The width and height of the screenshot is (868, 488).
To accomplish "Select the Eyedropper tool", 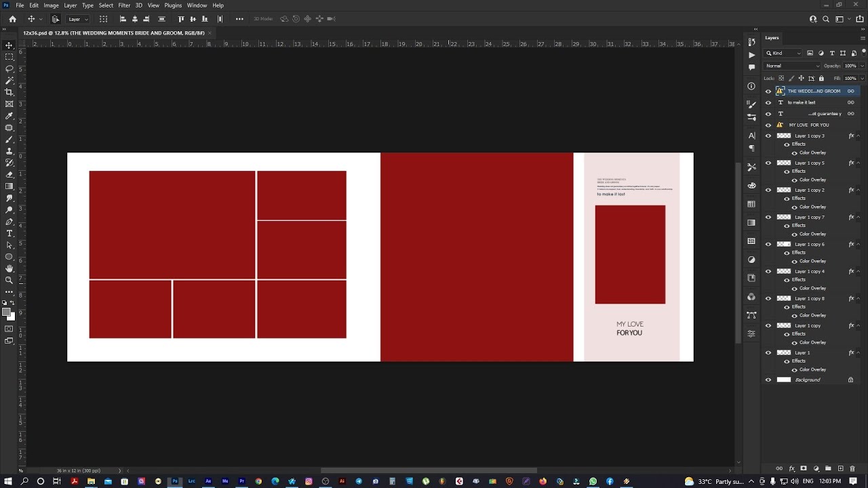I will 9,116.
